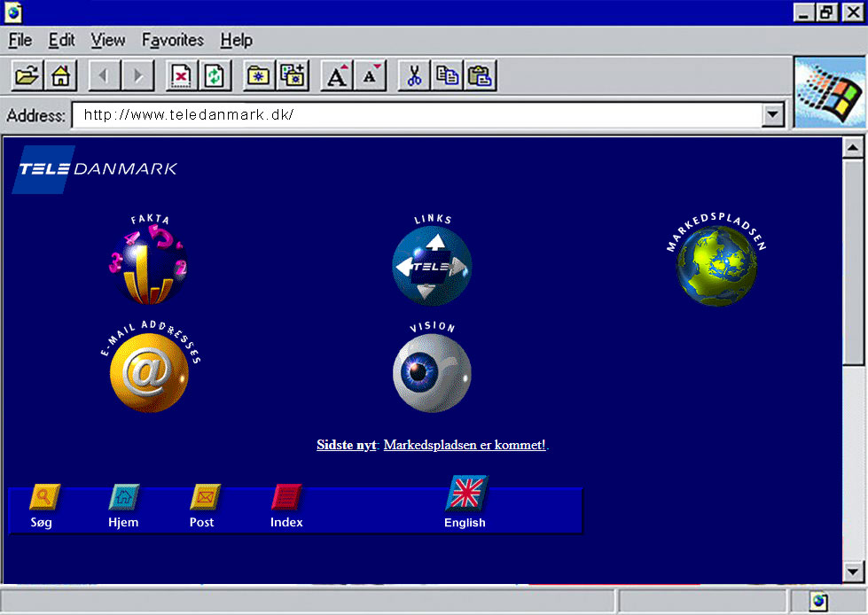
Task: Go to the Home page toolbar icon
Action: coord(60,75)
